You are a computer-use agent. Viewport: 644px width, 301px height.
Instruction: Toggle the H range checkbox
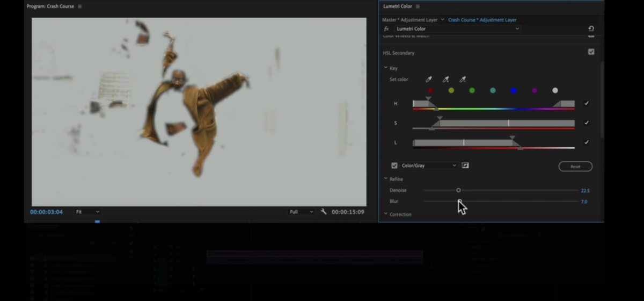point(587,103)
